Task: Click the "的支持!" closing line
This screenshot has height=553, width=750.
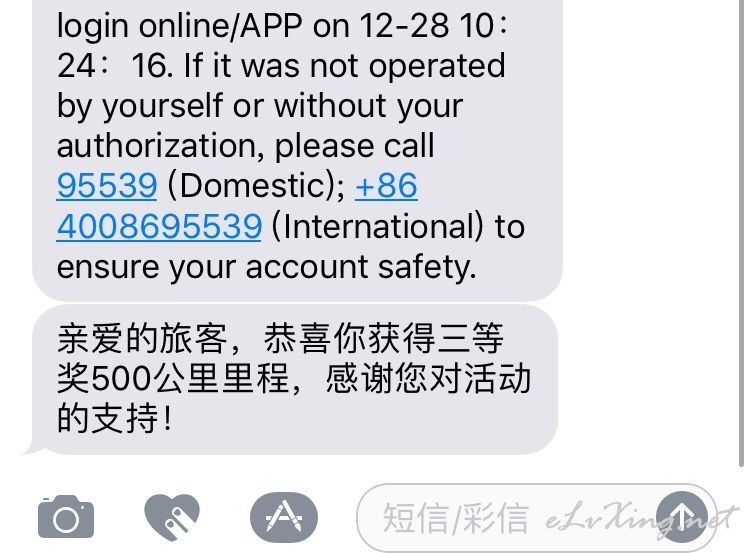Action: point(114,418)
